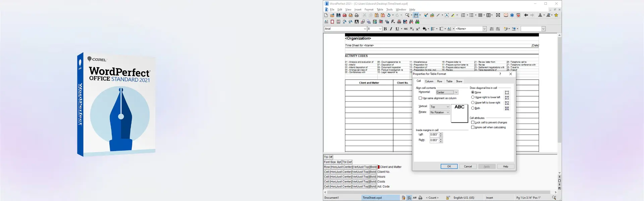The width and height of the screenshot is (644, 201).
Task: Click the Left inside margin field
Action: click(434, 135)
